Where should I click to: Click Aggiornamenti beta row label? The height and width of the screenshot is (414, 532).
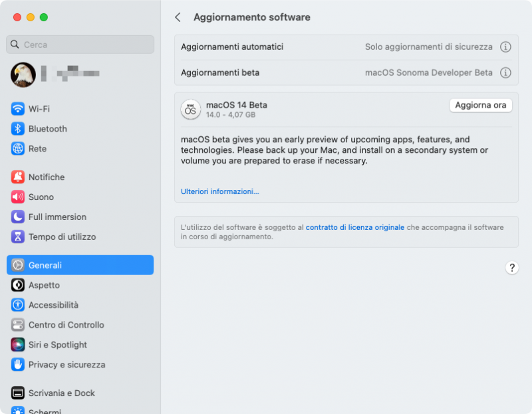220,72
